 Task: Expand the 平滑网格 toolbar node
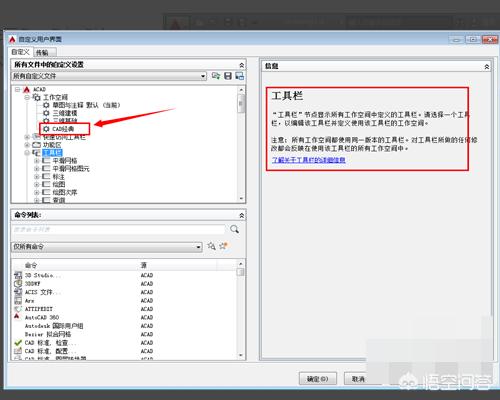37,161
